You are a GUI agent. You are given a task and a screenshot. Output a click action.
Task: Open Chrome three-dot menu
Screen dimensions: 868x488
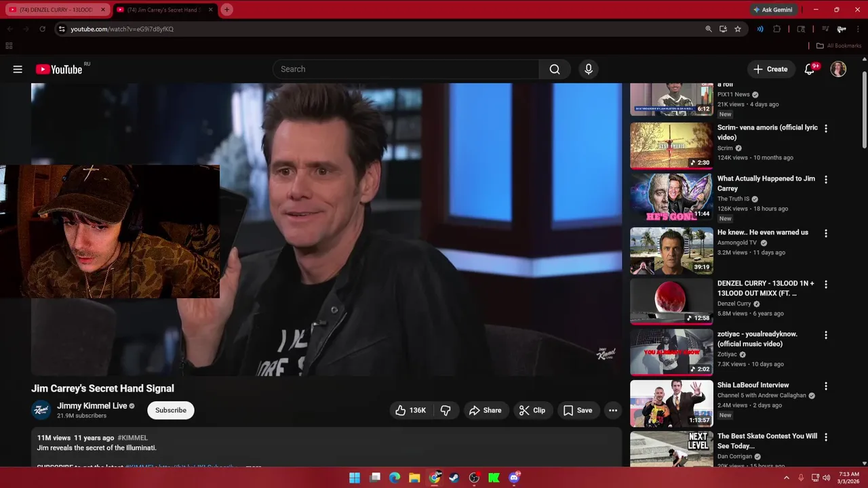(x=858, y=29)
